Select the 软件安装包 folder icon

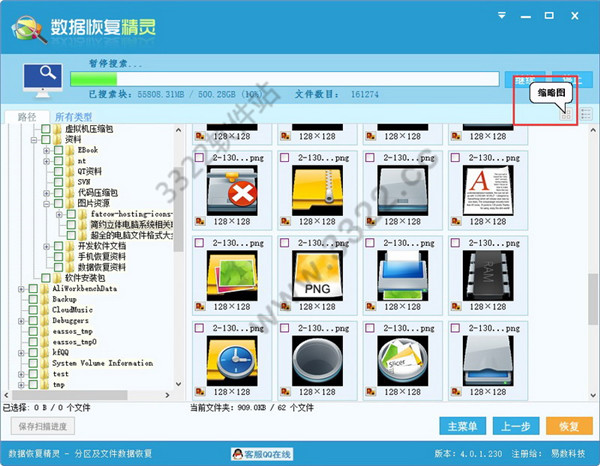(x=57, y=278)
